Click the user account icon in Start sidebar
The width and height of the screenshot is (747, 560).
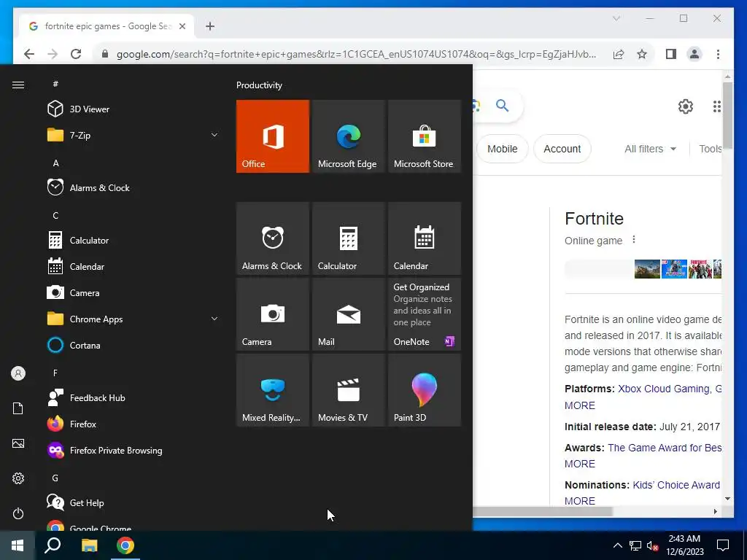click(x=18, y=373)
